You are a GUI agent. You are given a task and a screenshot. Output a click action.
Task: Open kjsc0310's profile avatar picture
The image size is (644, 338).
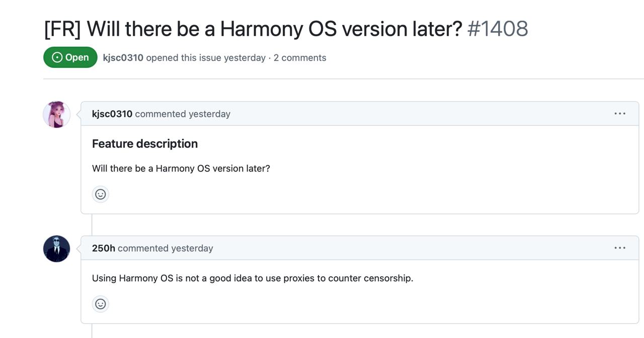(x=56, y=114)
